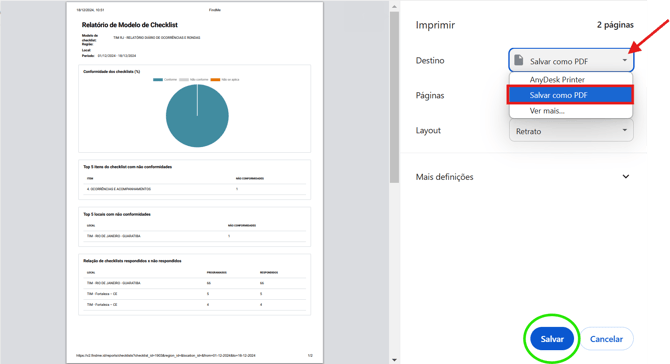The height and width of the screenshot is (364, 670).
Task: Select the Ver mais... option
Action: 570,111
